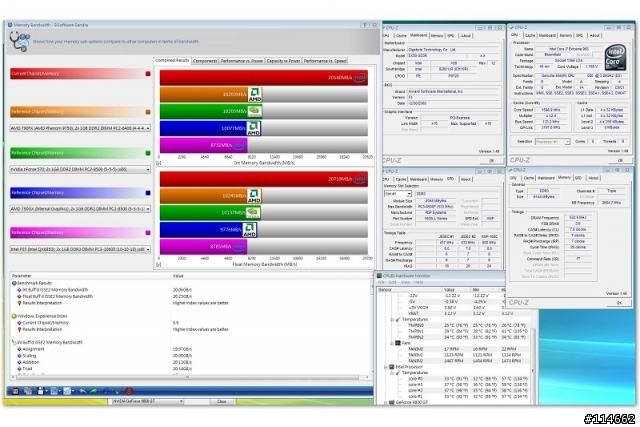Open File menu in CPUID Hardware Monitor
Screen dimensions: 640x427
click(381, 282)
